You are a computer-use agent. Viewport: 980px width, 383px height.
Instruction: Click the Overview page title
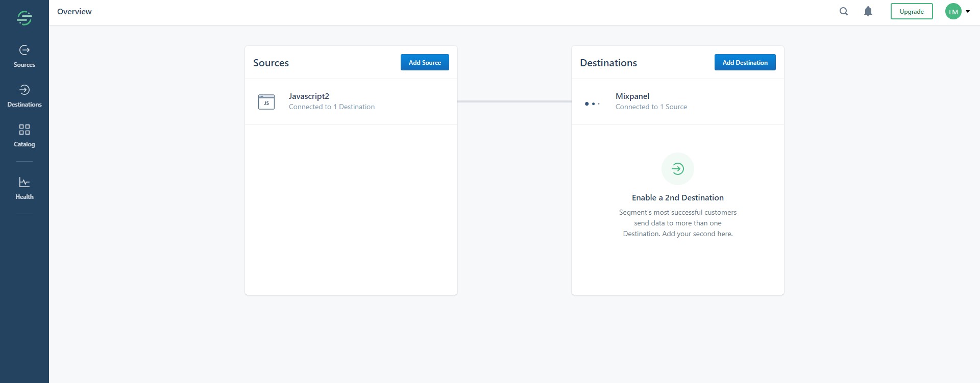click(x=75, y=11)
